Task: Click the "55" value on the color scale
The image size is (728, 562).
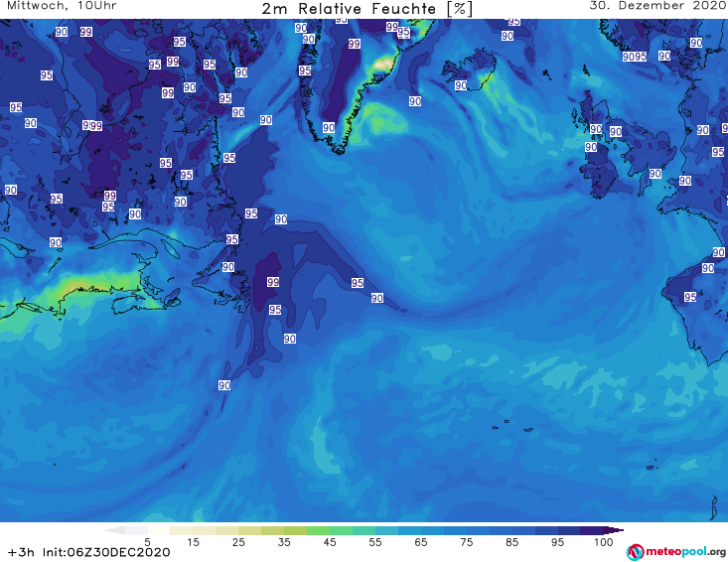Action: (x=375, y=542)
